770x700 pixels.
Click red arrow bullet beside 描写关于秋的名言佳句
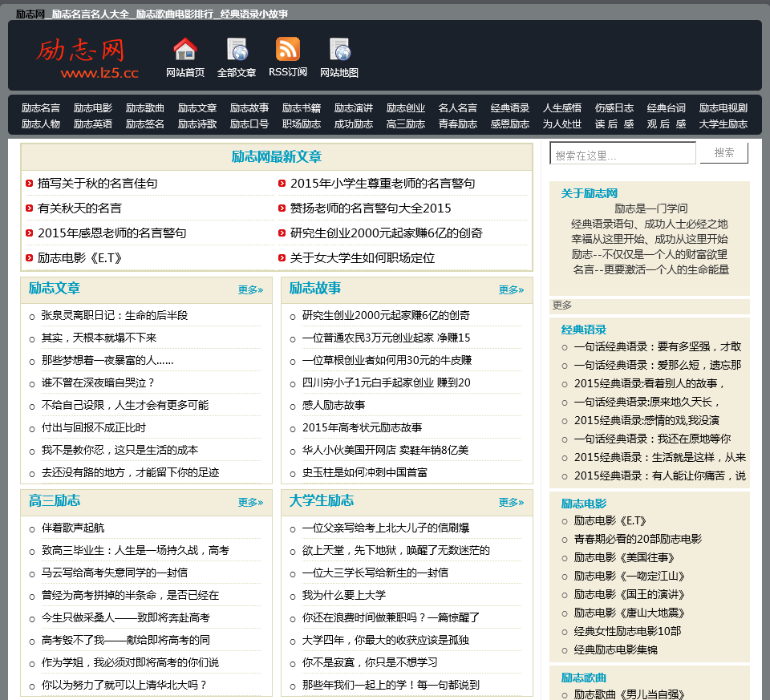pyautogui.click(x=29, y=184)
